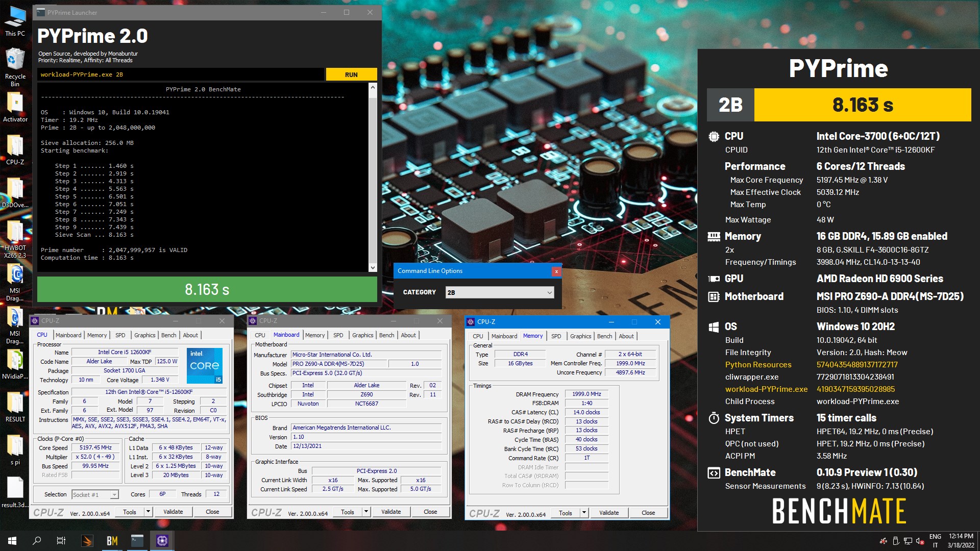This screenshot has height=551, width=980.
Task: Open Task View on the taskbar
Action: click(61, 541)
